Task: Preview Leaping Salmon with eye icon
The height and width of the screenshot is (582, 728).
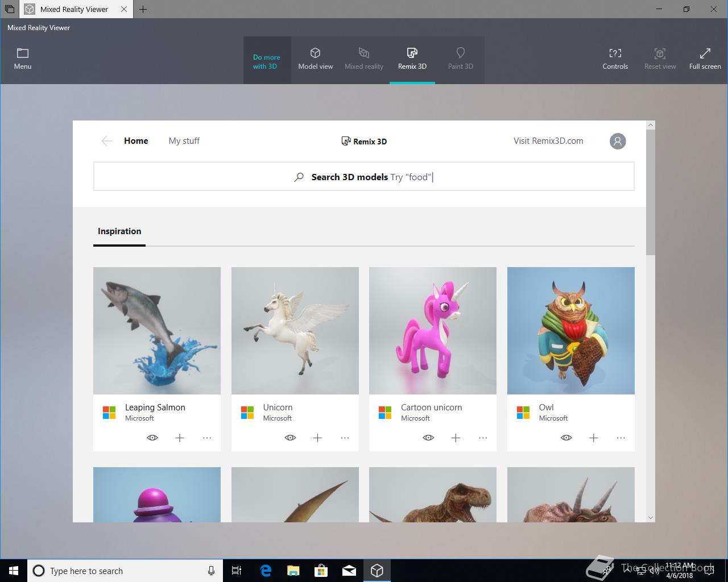Action: 152,438
